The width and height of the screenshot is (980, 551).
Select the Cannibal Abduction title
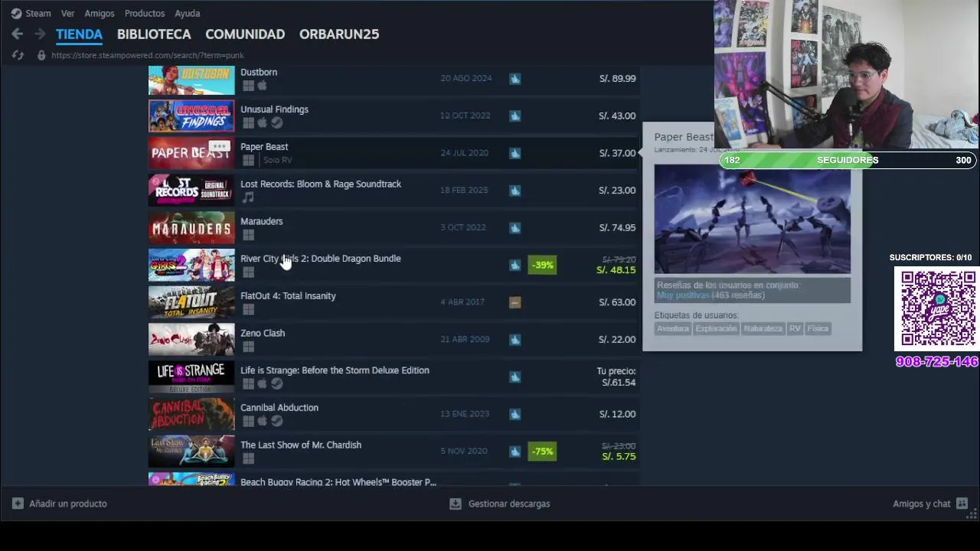[x=279, y=408]
